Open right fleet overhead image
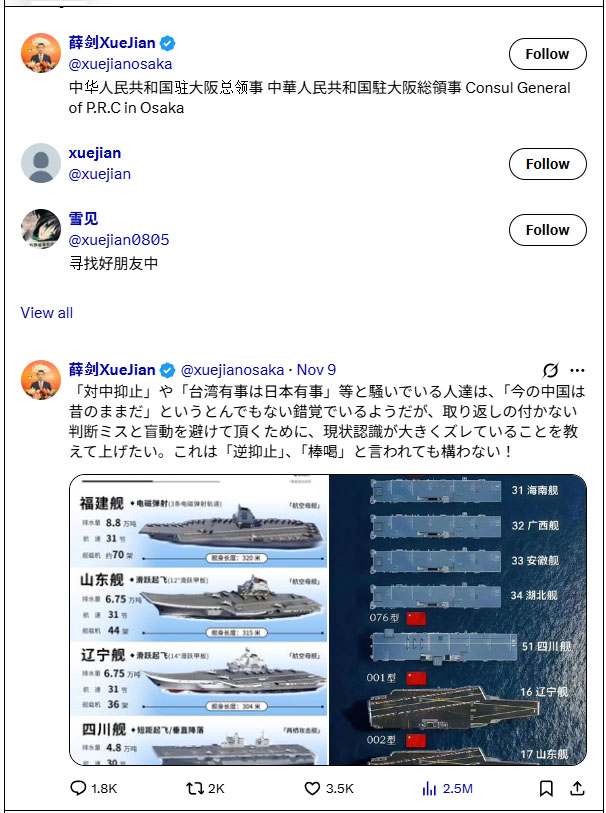 click(458, 620)
